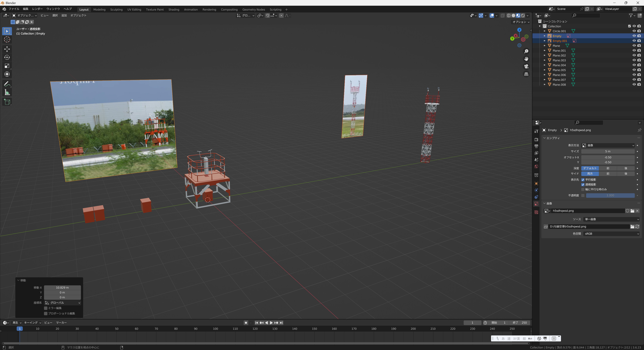Toggle the 透視投影 checkbox
The width and height of the screenshot is (644, 350).
(583, 185)
